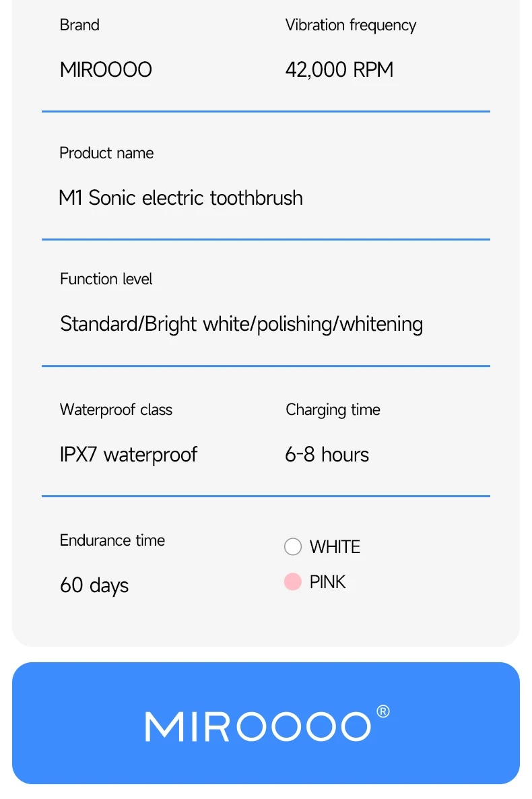This screenshot has height=799, width=532.
Task: Select the 6-8 hours value
Action: pyautogui.click(x=327, y=454)
